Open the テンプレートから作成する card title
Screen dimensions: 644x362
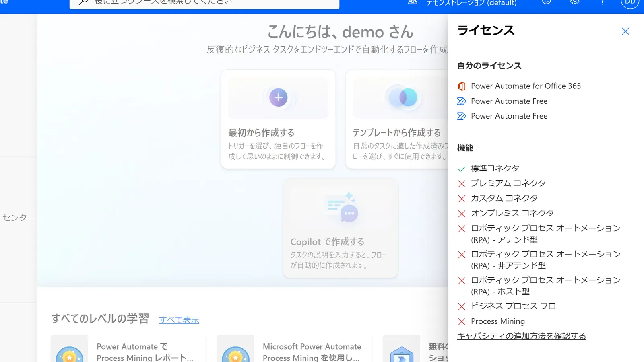pos(396,133)
